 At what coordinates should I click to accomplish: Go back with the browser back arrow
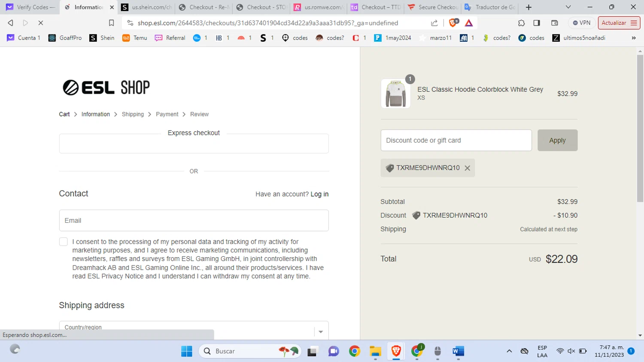pos(11,23)
